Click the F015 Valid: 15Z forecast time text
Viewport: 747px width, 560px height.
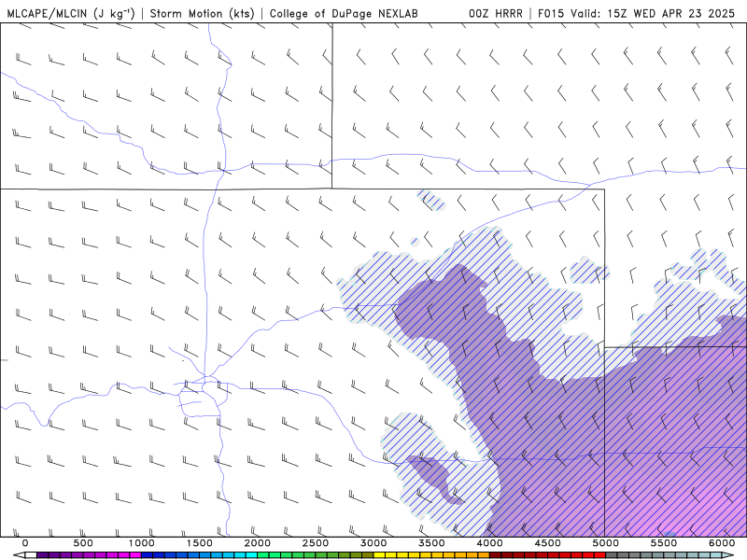583,13
